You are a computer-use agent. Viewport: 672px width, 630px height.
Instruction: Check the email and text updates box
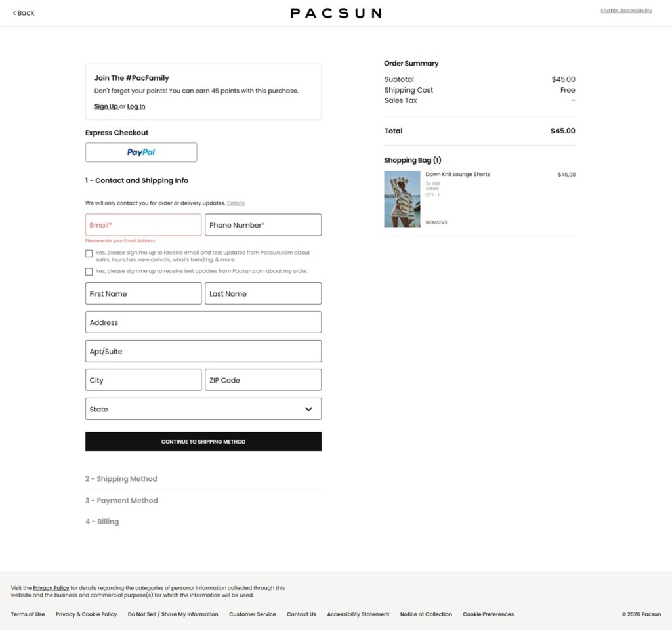point(89,254)
